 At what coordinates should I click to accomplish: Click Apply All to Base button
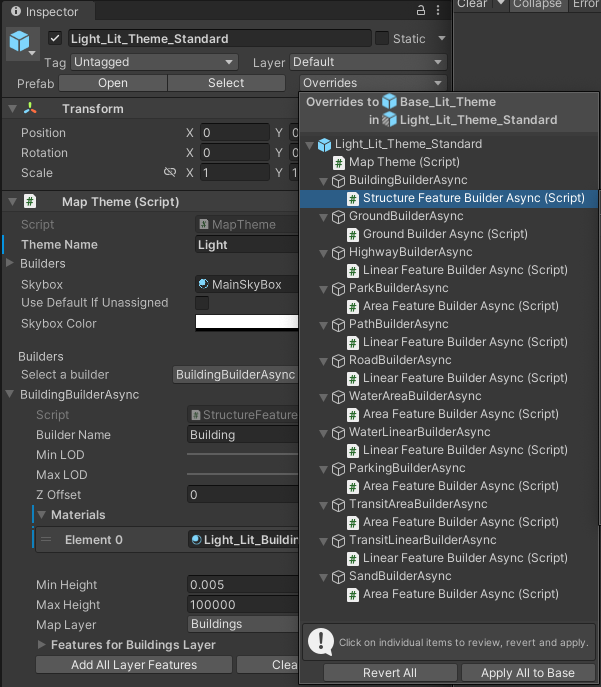528,673
